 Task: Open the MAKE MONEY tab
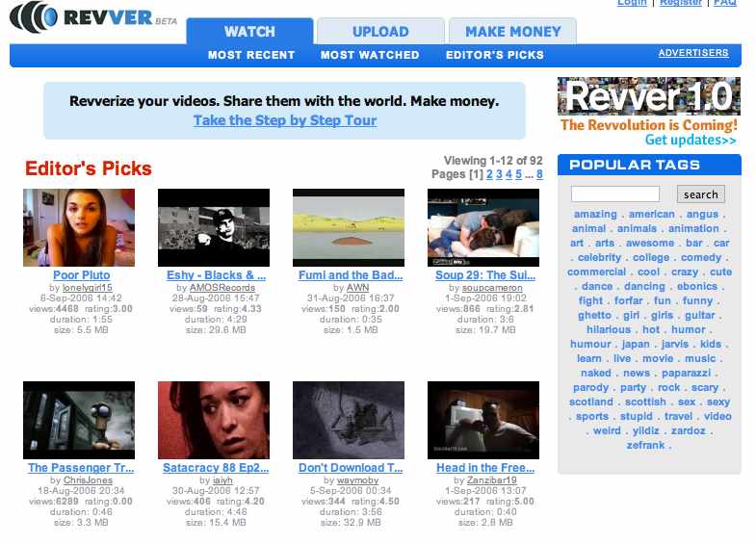click(x=513, y=32)
